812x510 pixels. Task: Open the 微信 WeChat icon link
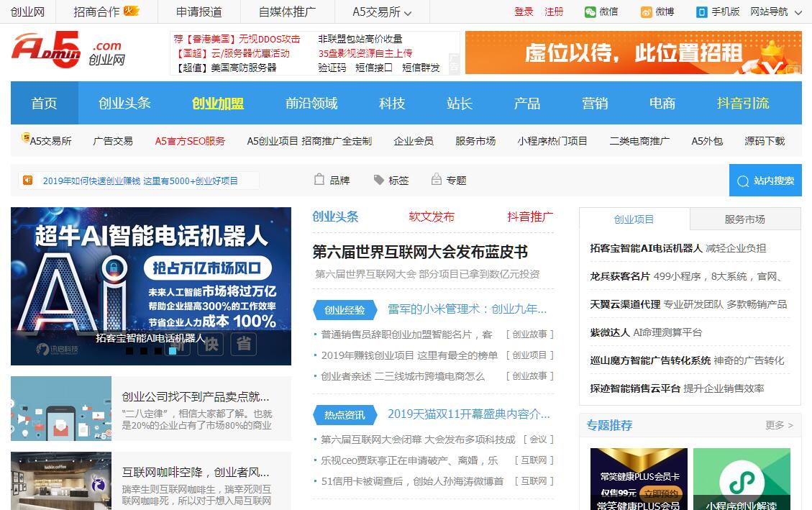pyautogui.click(x=590, y=12)
